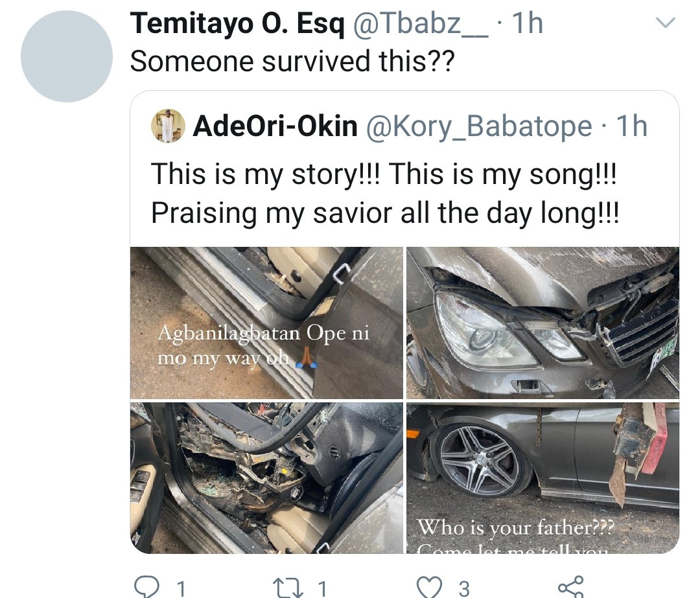This screenshot has width=700, height=598.
Task: Click the quoted tweet 1h timestamp
Action: click(631, 126)
